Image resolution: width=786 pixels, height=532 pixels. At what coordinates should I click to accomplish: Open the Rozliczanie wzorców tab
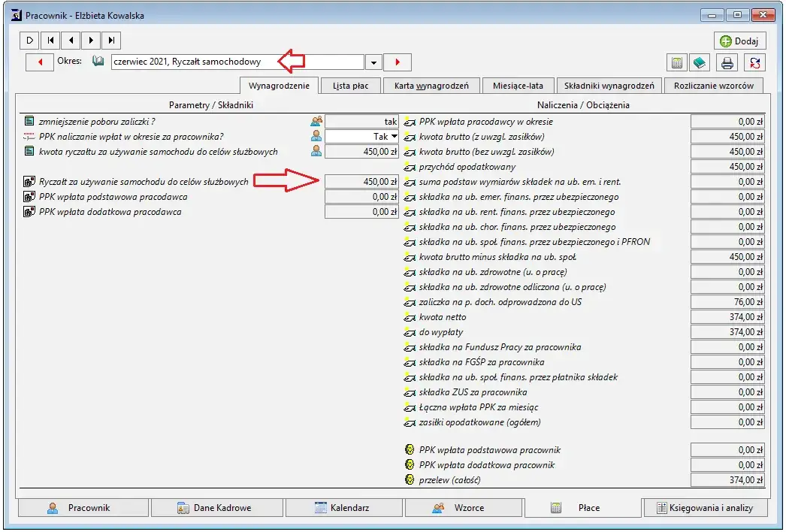pos(713,86)
